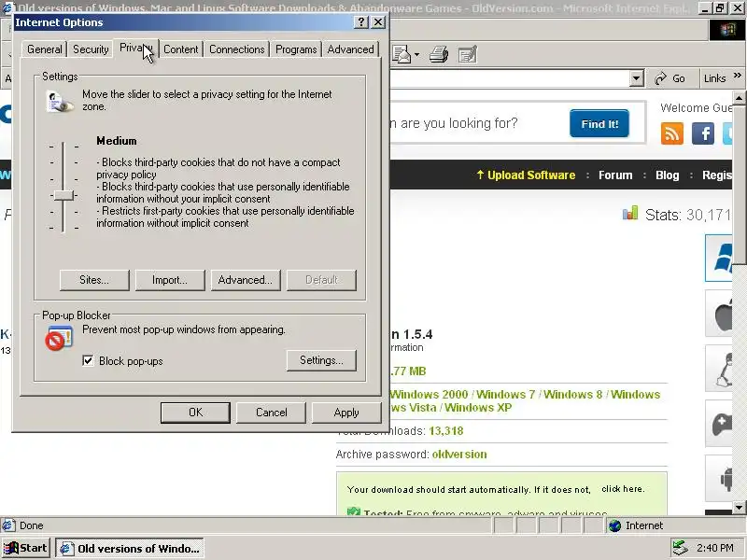The height and width of the screenshot is (560, 747).
Task: Click the 'click here' download link
Action: [622, 488]
